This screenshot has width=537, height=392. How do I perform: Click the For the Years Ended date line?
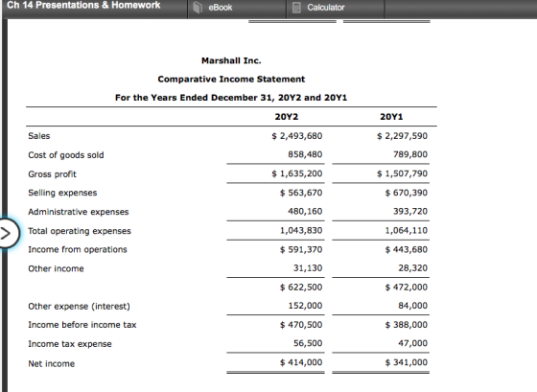point(231,98)
